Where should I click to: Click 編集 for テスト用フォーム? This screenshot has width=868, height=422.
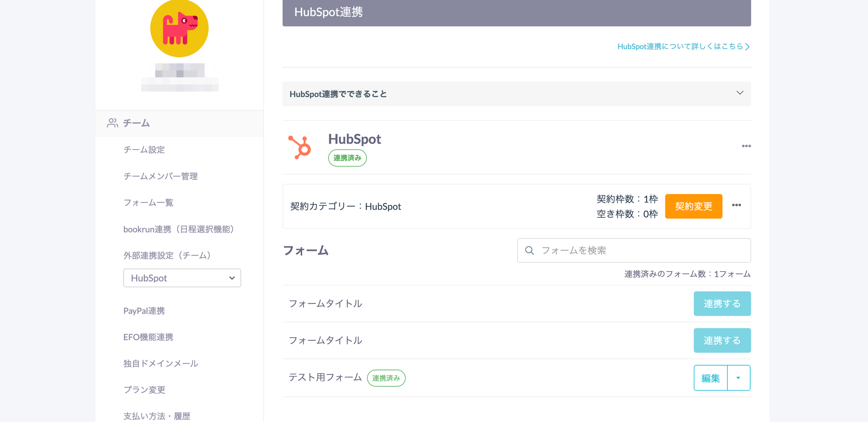(711, 378)
